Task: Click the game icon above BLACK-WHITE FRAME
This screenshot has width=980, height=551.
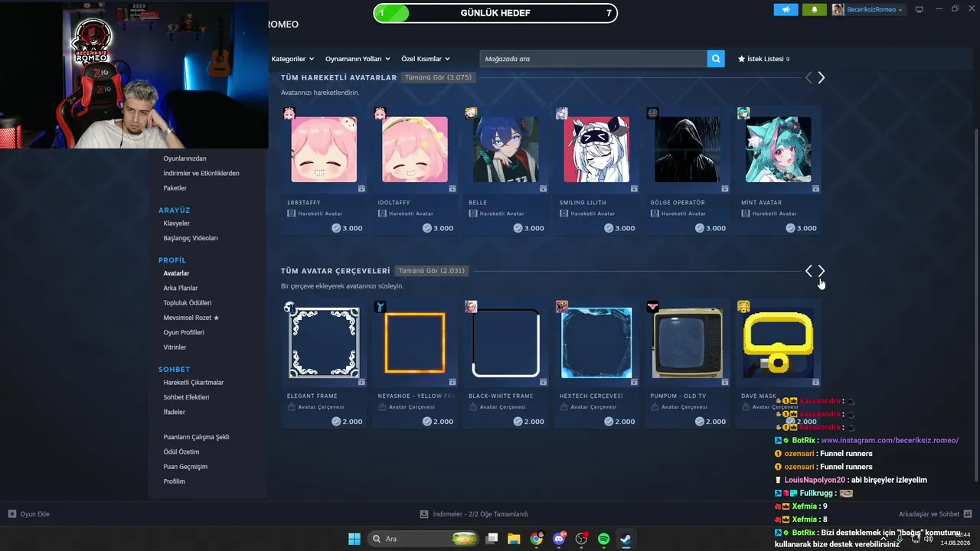Action: pyautogui.click(x=471, y=307)
